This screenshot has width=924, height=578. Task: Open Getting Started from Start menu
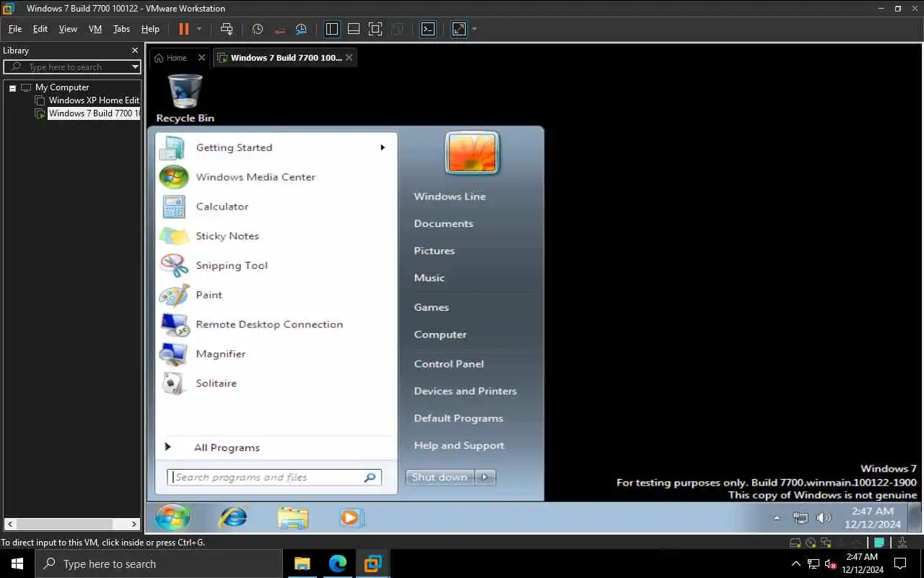(x=276, y=147)
